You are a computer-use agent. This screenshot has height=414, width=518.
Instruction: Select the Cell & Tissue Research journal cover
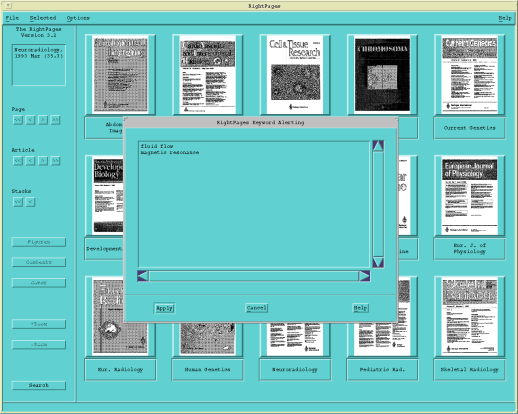click(295, 74)
